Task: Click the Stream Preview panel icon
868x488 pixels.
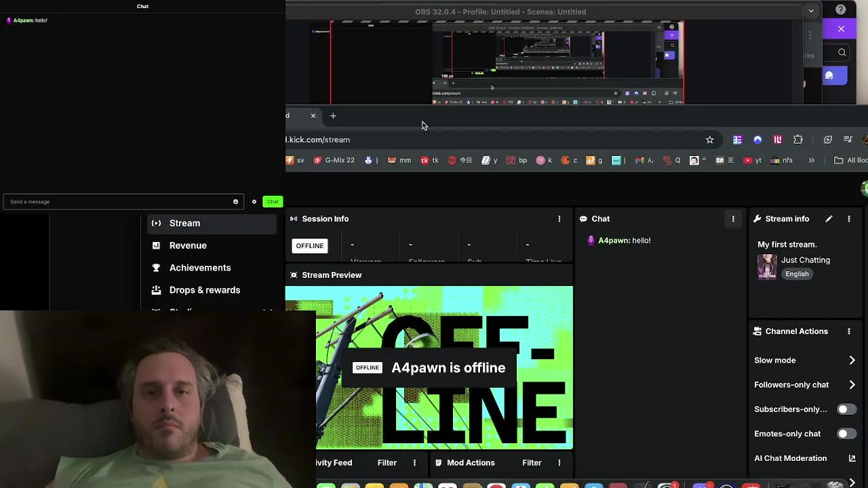Action: coord(294,275)
